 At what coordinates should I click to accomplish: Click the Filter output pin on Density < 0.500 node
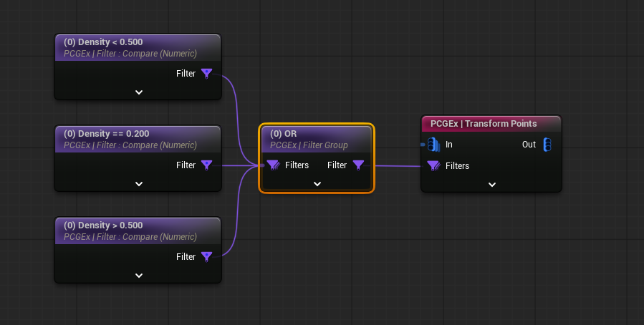pyautogui.click(x=206, y=73)
